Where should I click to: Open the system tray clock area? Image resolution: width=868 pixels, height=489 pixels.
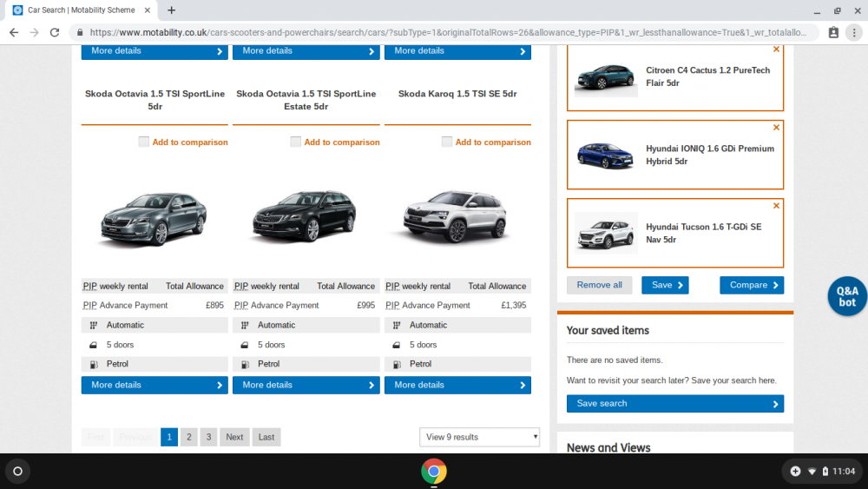pyautogui.click(x=844, y=472)
